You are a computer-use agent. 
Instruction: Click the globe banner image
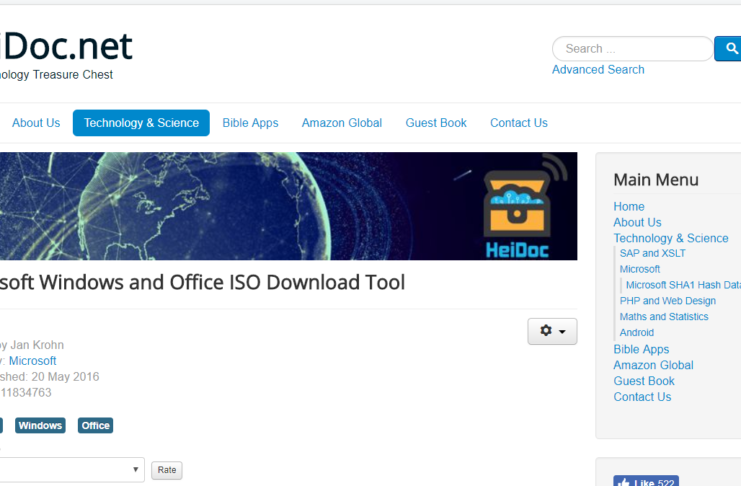tap(288, 206)
